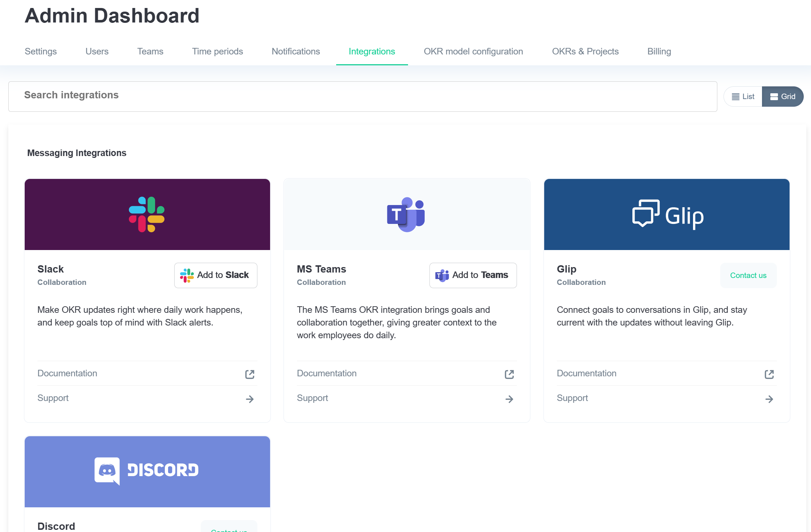Click the Glip Documentation link
This screenshot has width=811, height=532.
pyautogui.click(x=587, y=373)
